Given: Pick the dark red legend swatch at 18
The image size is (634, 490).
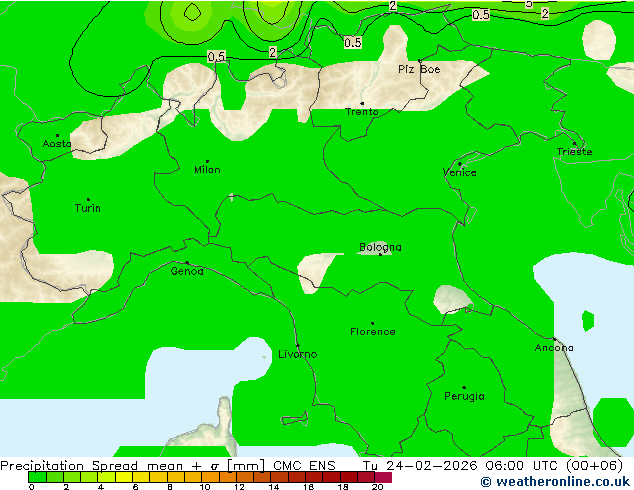Looking at the screenshot, I should (349, 477).
